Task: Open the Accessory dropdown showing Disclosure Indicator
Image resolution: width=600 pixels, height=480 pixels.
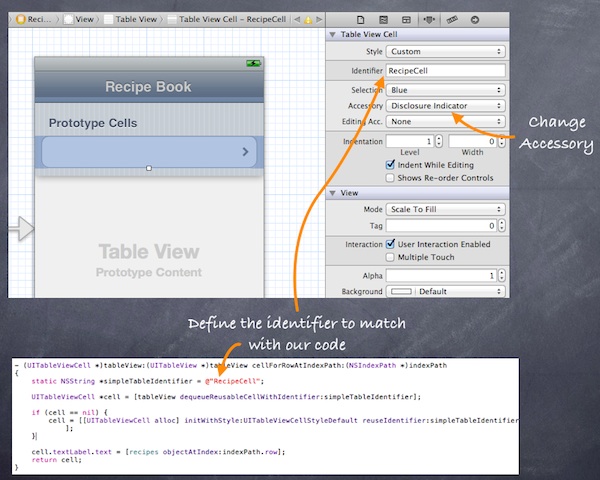Action: click(x=445, y=105)
